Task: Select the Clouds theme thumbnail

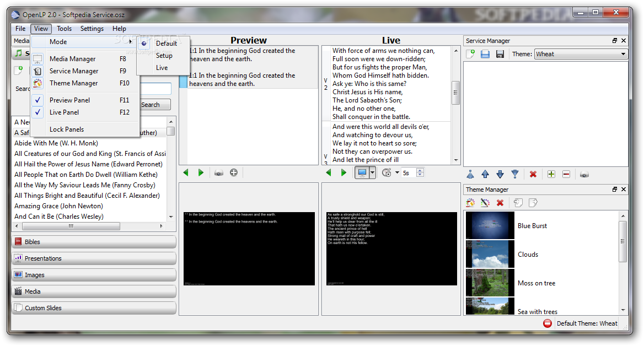Action: [490, 254]
